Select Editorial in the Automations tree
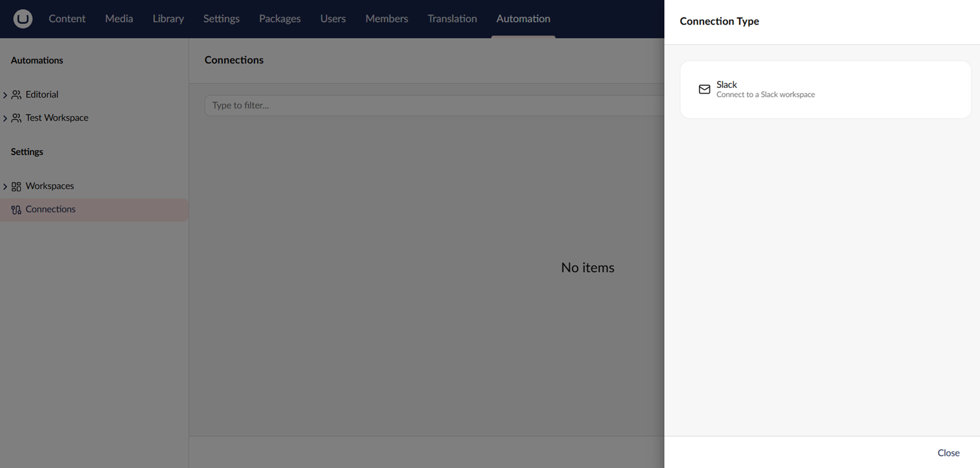This screenshot has width=980, height=468. (42, 94)
